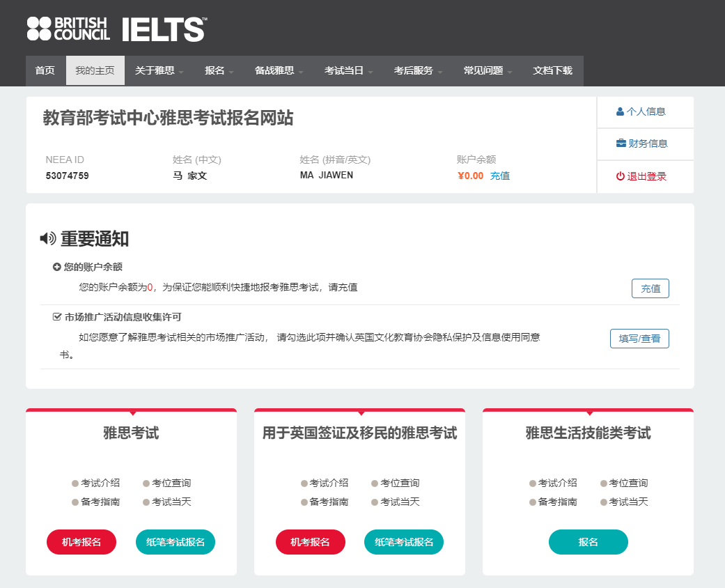
Task: Click the 退出登录 power icon
Action: (620, 176)
